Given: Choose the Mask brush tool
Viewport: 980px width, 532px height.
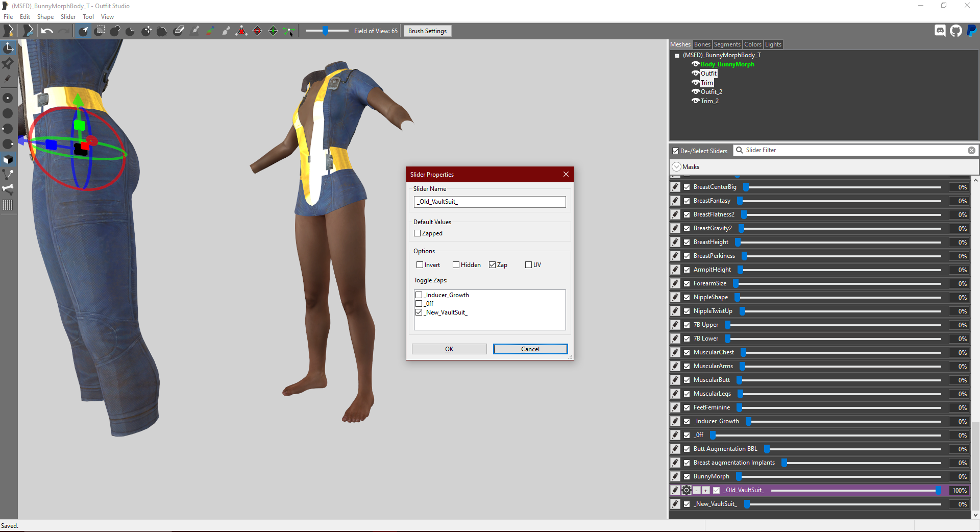Looking at the screenshot, I should pyautogui.click(x=100, y=31).
